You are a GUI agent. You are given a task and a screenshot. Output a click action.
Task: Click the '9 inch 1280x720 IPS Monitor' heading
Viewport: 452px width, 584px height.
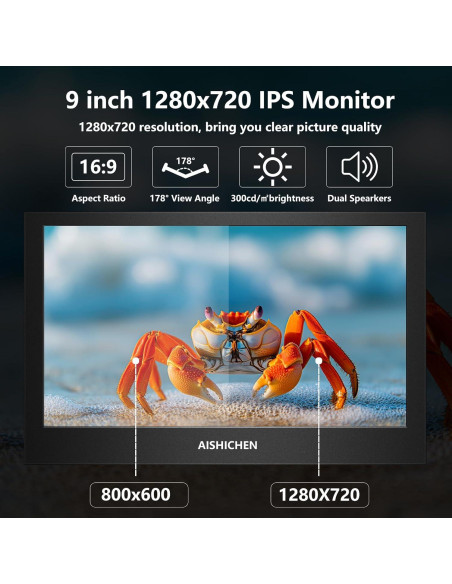[x=230, y=100]
